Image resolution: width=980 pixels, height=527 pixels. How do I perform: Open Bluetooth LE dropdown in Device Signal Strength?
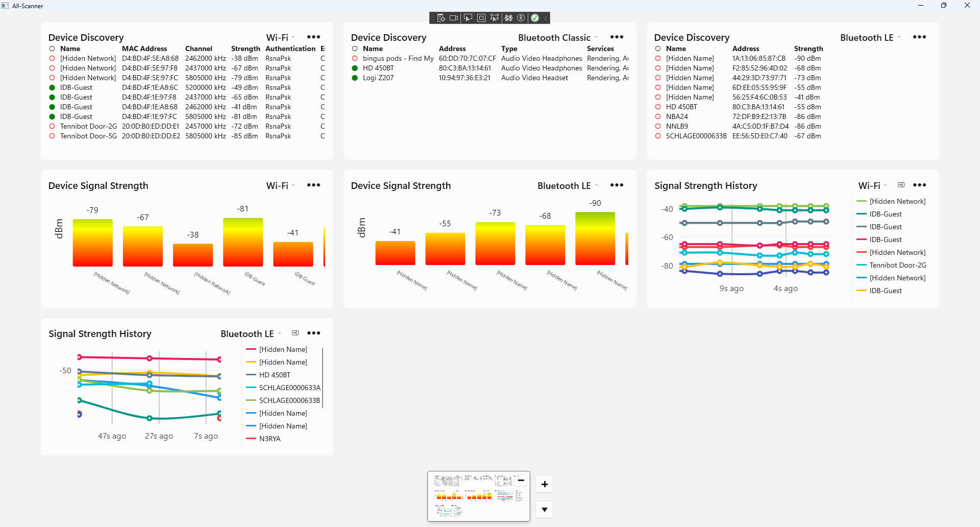coord(568,185)
